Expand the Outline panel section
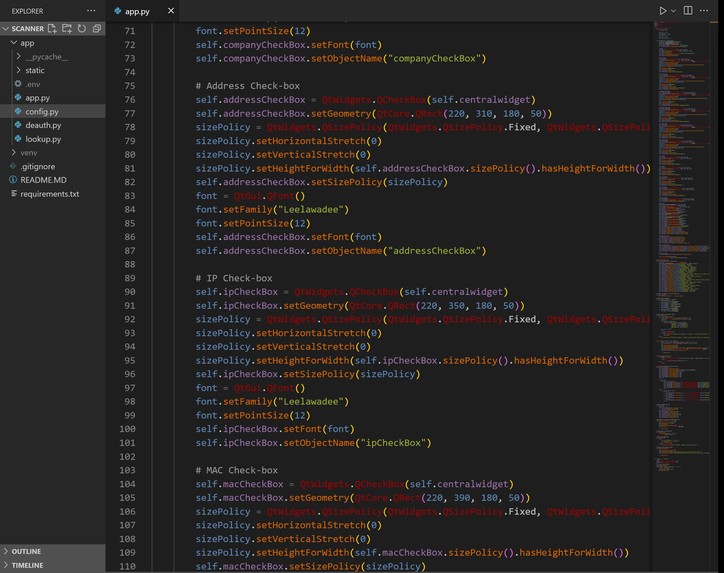Image resolution: width=724 pixels, height=573 pixels. click(27, 551)
